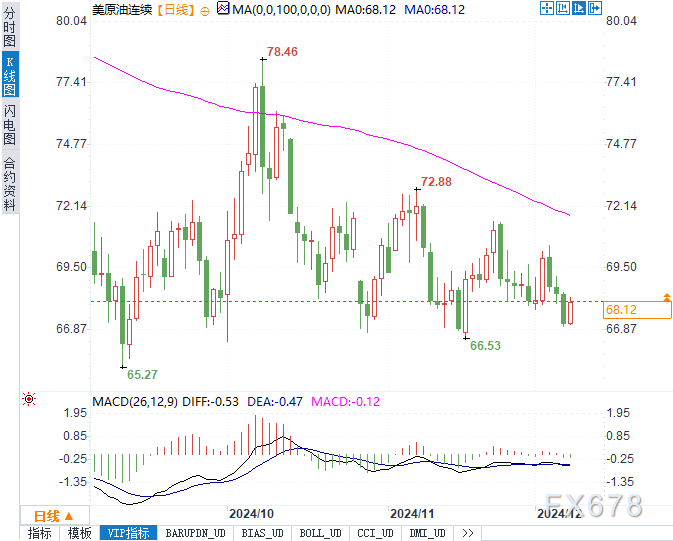
Task: Click the fourth blue arrow-exit toolbar icon
Action: (595, 8)
